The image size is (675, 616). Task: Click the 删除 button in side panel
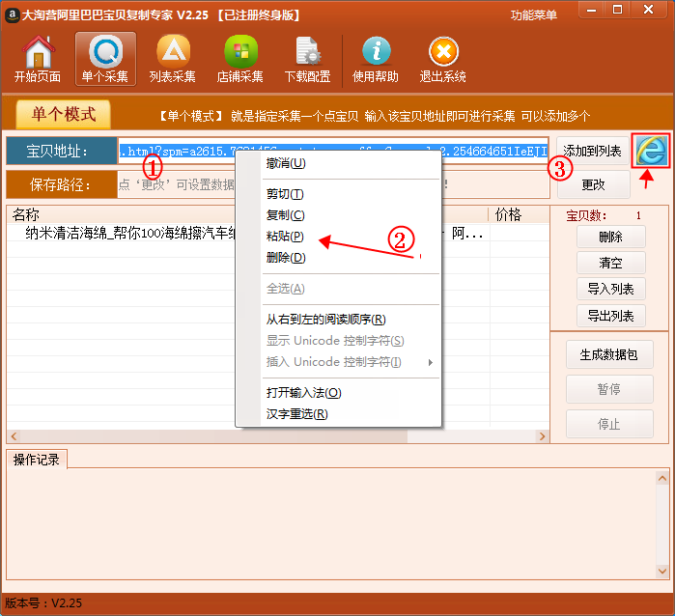pyautogui.click(x=611, y=237)
